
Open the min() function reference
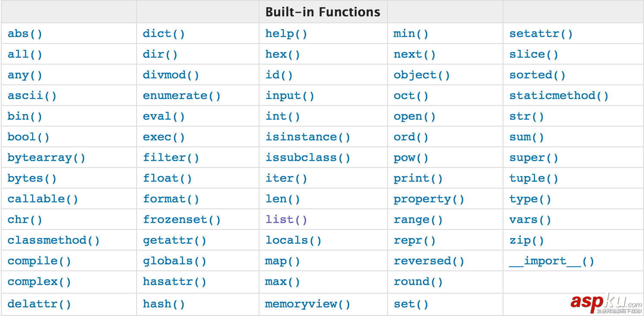pos(410,34)
